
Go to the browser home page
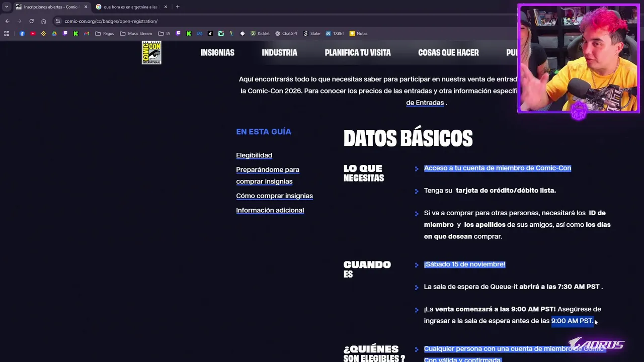pos(43,21)
